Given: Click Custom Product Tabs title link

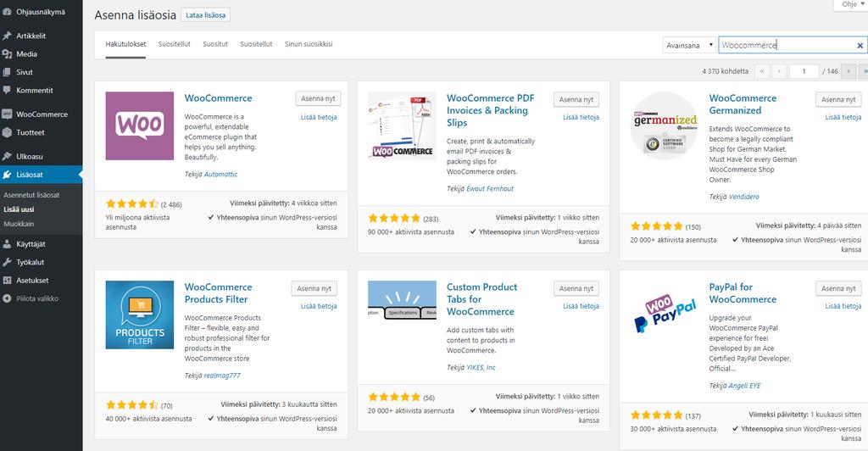Looking at the screenshot, I should 481,298.
